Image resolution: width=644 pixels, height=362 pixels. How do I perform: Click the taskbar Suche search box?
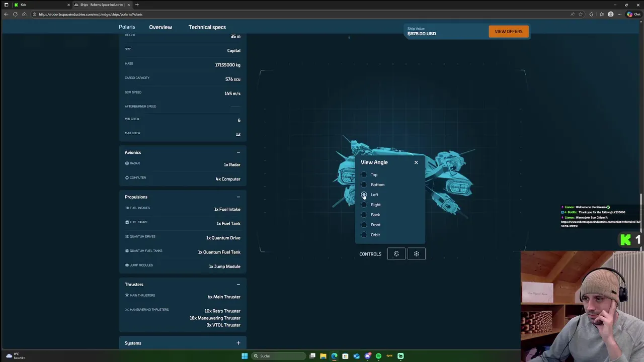(279, 356)
